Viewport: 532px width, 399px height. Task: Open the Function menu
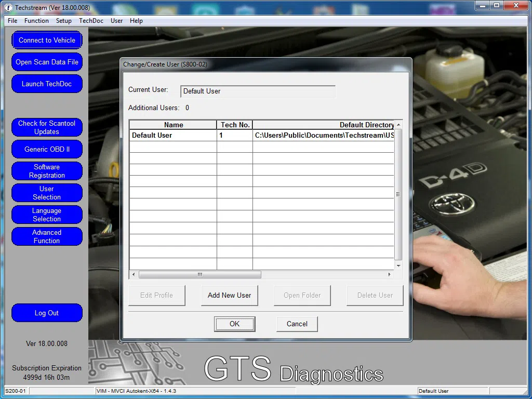36,21
